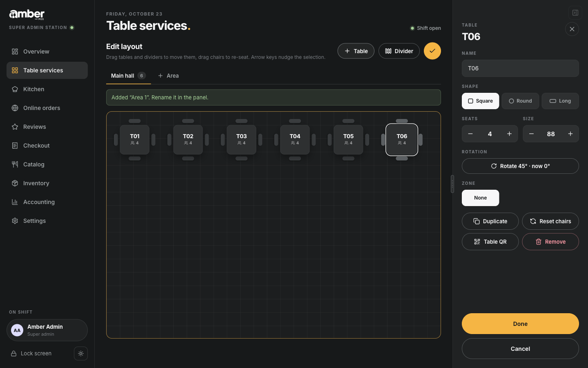Duplicate table T06
The height and width of the screenshot is (368, 588).
[490, 221]
